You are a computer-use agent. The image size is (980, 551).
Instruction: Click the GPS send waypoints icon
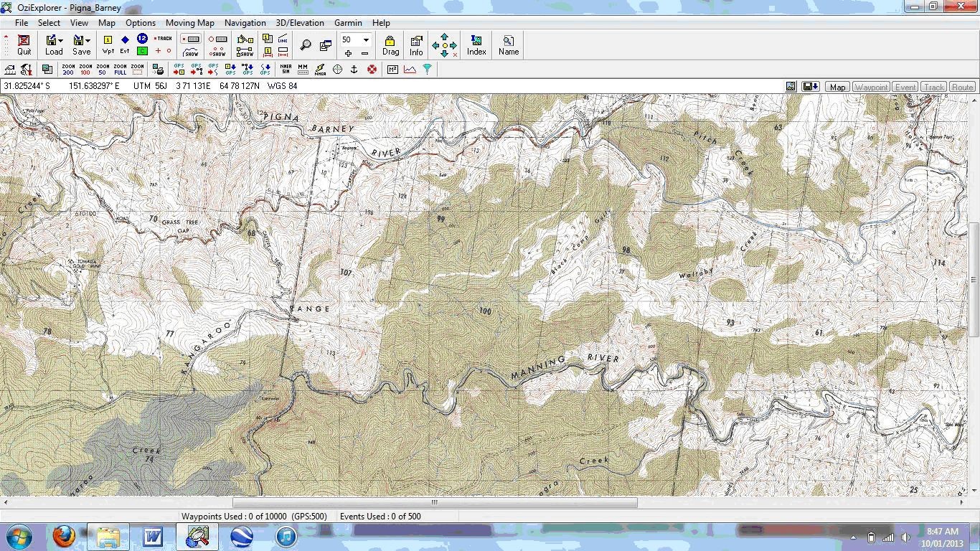179,70
